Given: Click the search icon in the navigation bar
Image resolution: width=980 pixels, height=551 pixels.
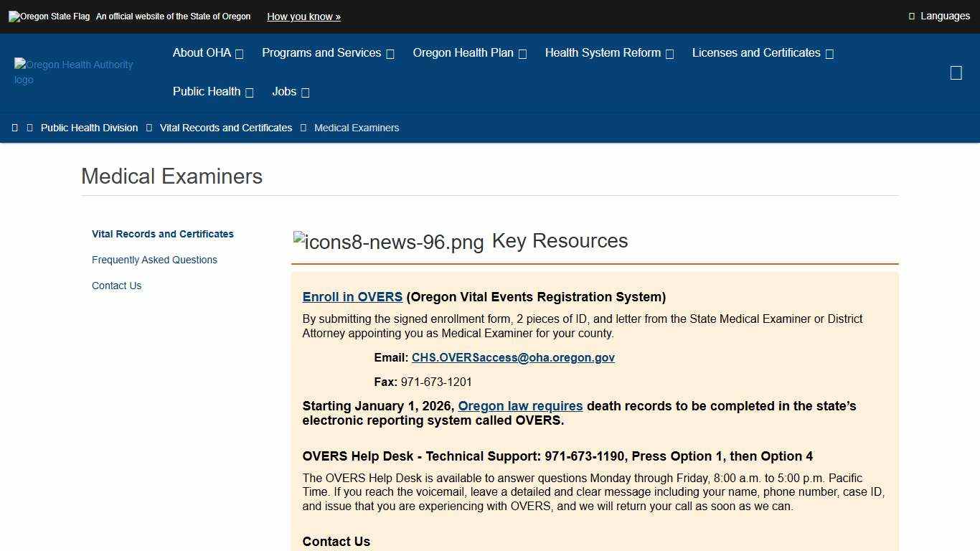Looking at the screenshot, I should [x=956, y=72].
